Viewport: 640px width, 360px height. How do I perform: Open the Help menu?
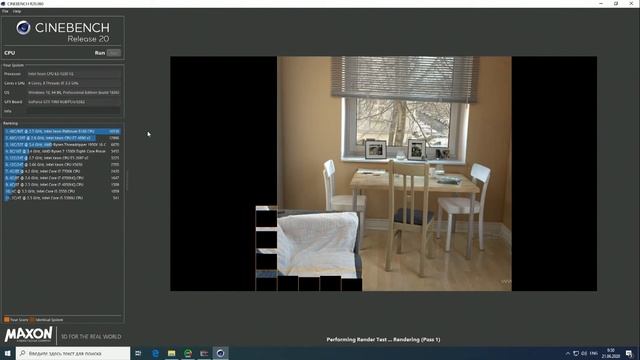(x=17, y=11)
